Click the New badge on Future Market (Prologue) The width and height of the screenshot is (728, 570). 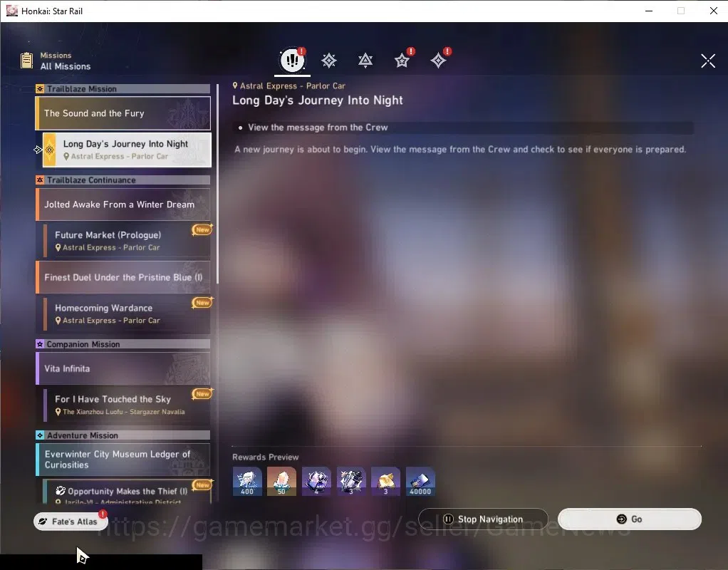(202, 229)
